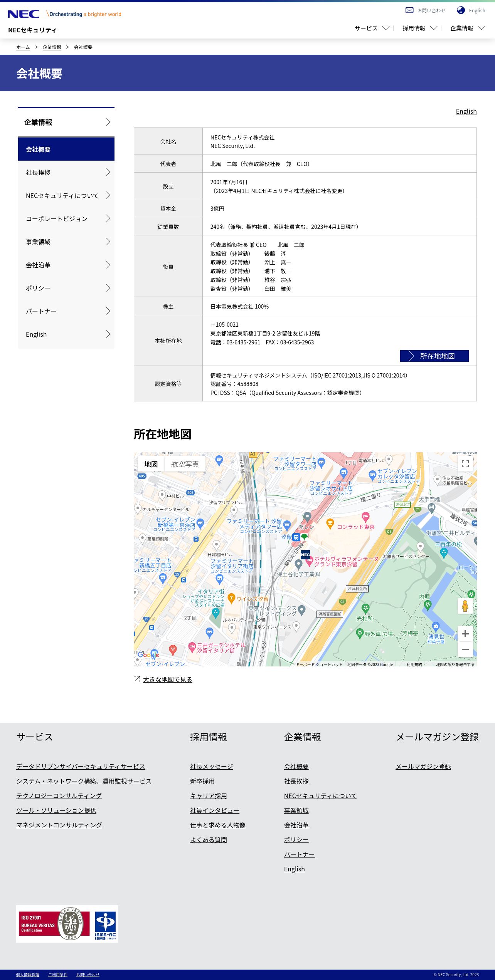Open ポリシー in the sidebar
The width and height of the screenshot is (495, 980).
pyautogui.click(x=66, y=288)
